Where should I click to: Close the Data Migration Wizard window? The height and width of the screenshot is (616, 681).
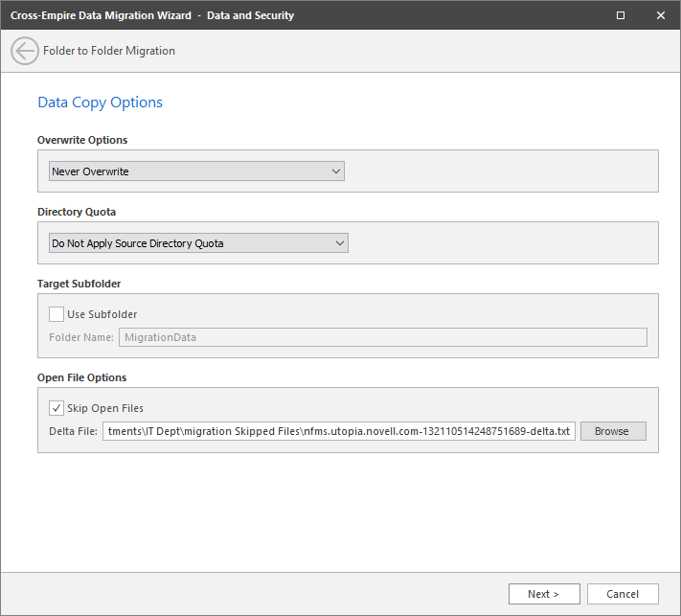tap(660, 15)
